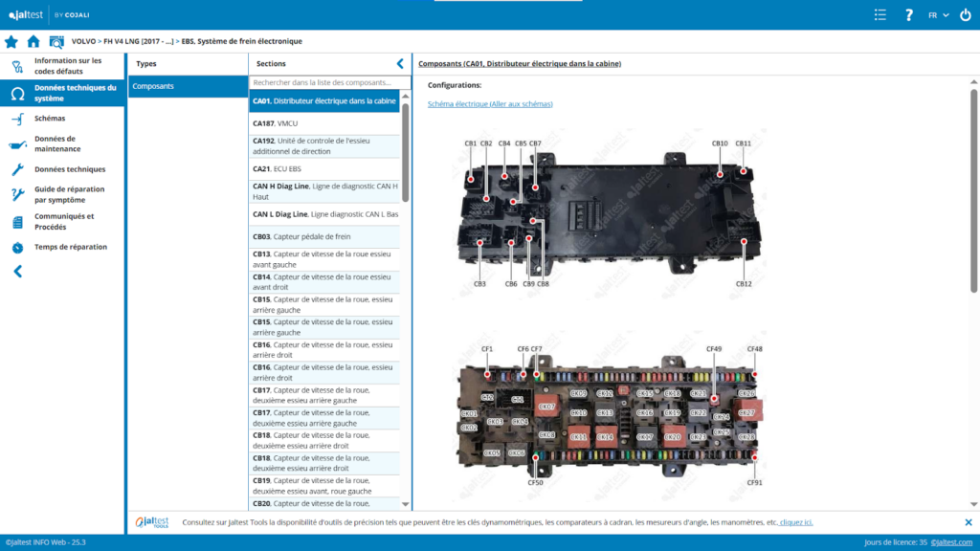Follow the Schéma électrique link
Screen dimensions: 980x551
click(x=490, y=103)
